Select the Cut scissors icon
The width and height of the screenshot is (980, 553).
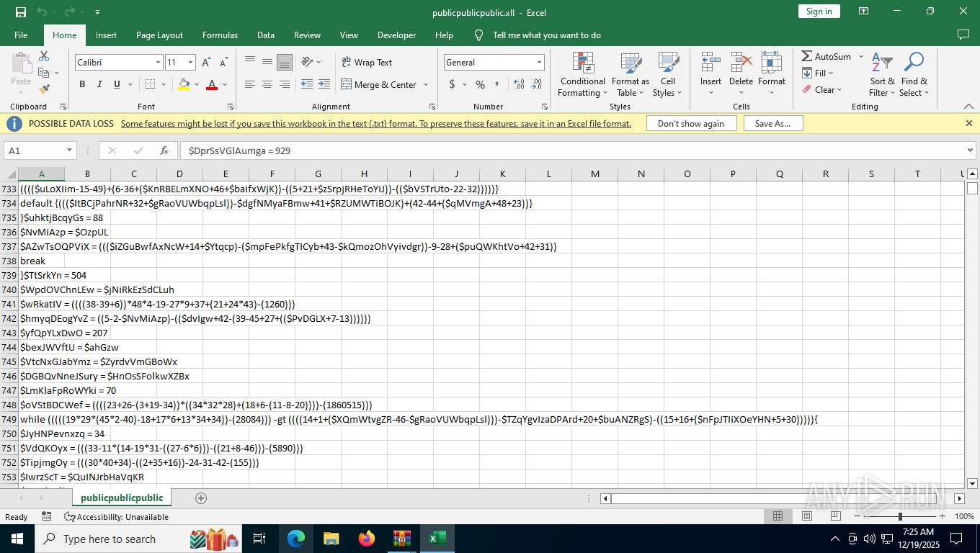(x=44, y=56)
